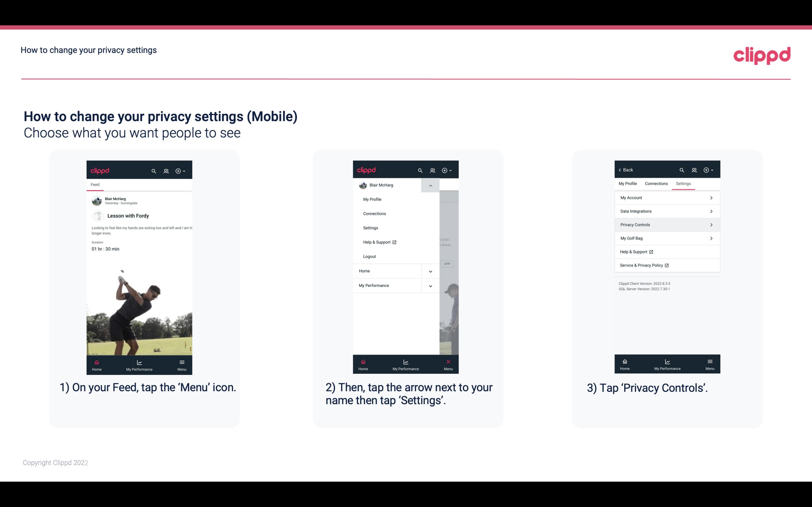812x507 pixels.
Task: Click the Service & Privacy Policy link
Action: pos(644,265)
